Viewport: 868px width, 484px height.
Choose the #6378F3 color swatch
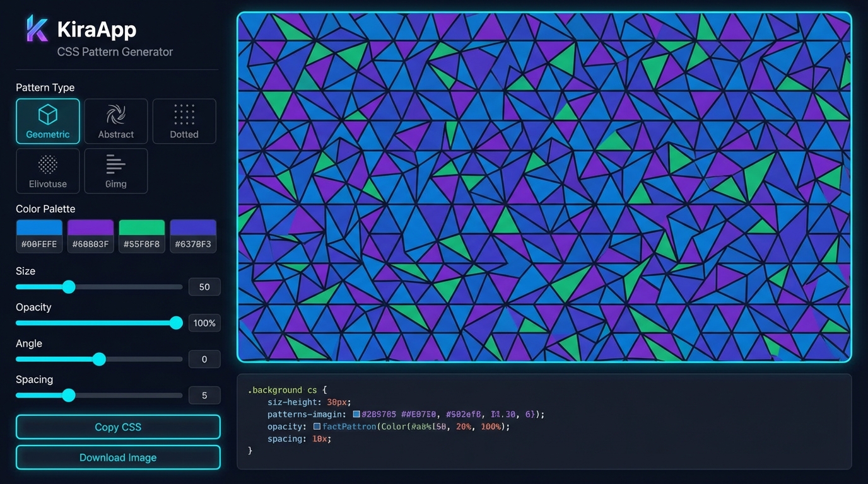[193, 236]
